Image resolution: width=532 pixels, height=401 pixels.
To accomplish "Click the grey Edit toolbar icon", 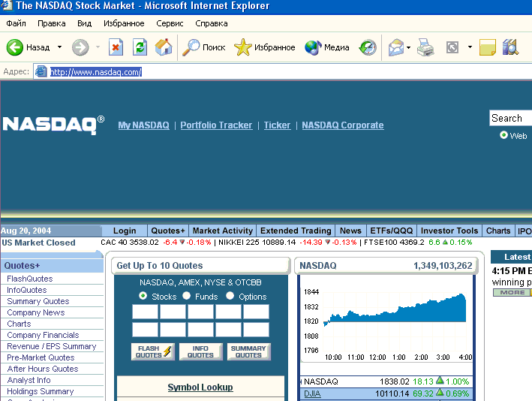I will point(452,47).
